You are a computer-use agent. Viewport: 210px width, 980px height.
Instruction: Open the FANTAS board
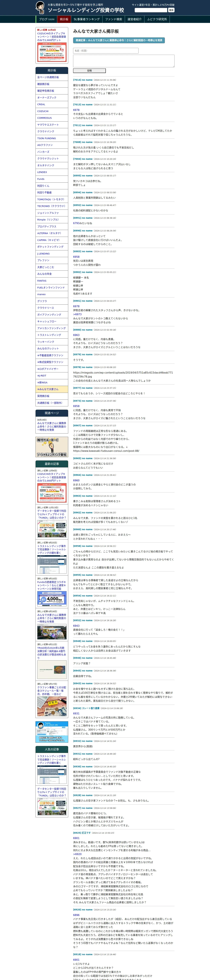[52, 281]
